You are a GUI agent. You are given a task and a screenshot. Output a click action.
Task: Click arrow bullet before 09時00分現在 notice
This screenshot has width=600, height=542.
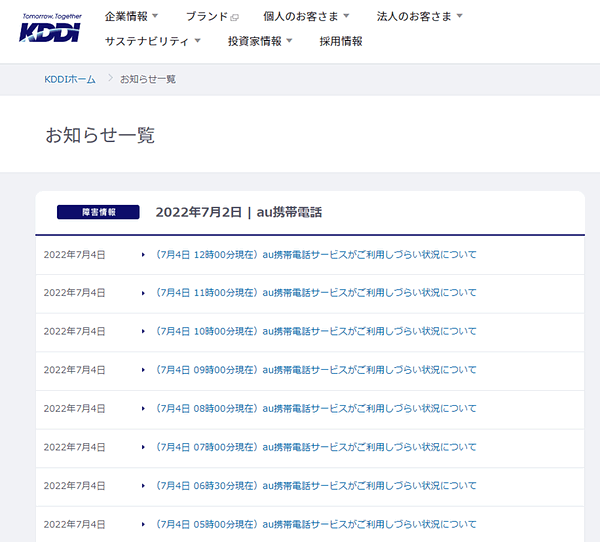click(143, 370)
